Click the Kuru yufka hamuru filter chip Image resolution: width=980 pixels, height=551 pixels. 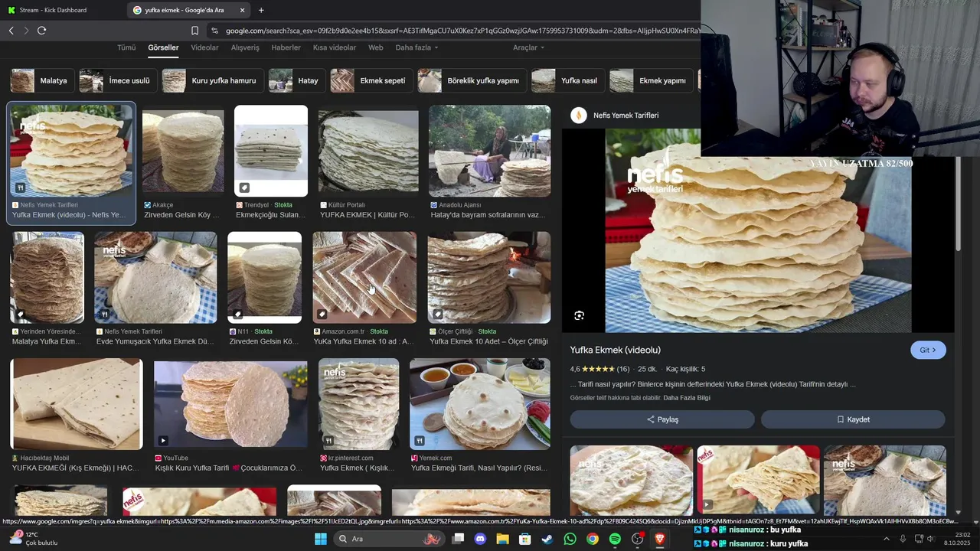pos(213,80)
